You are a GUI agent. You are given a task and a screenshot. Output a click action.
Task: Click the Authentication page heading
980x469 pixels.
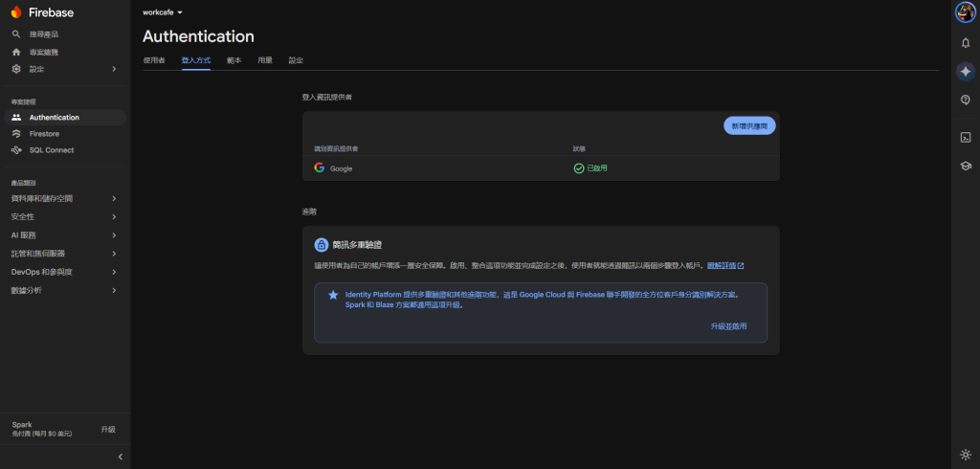click(198, 36)
